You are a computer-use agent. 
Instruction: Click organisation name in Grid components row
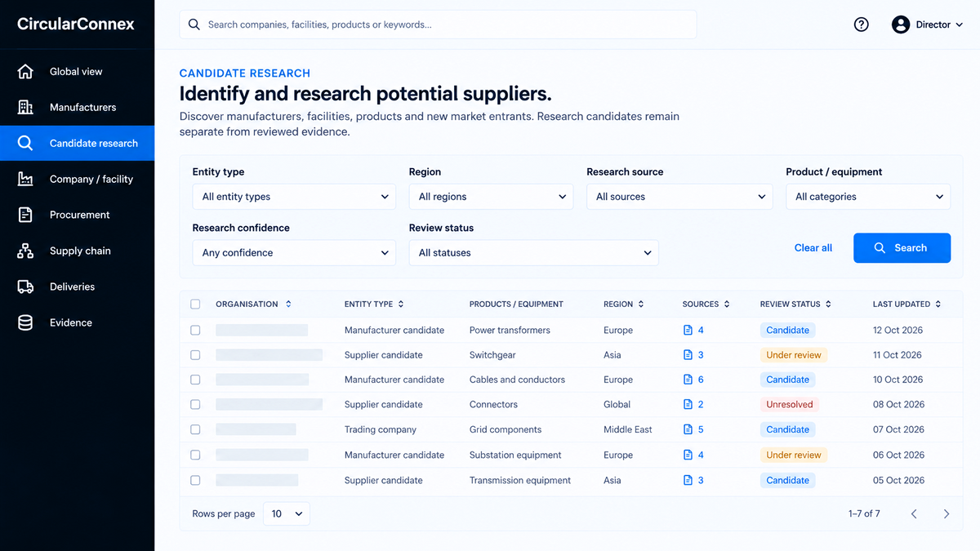(x=256, y=429)
